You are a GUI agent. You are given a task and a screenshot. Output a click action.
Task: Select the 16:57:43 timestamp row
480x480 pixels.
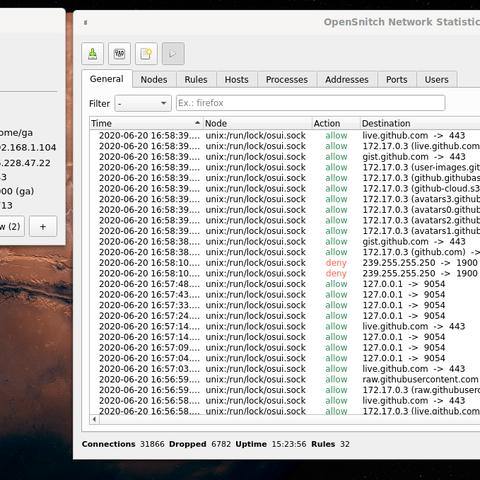(x=149, y=295)
